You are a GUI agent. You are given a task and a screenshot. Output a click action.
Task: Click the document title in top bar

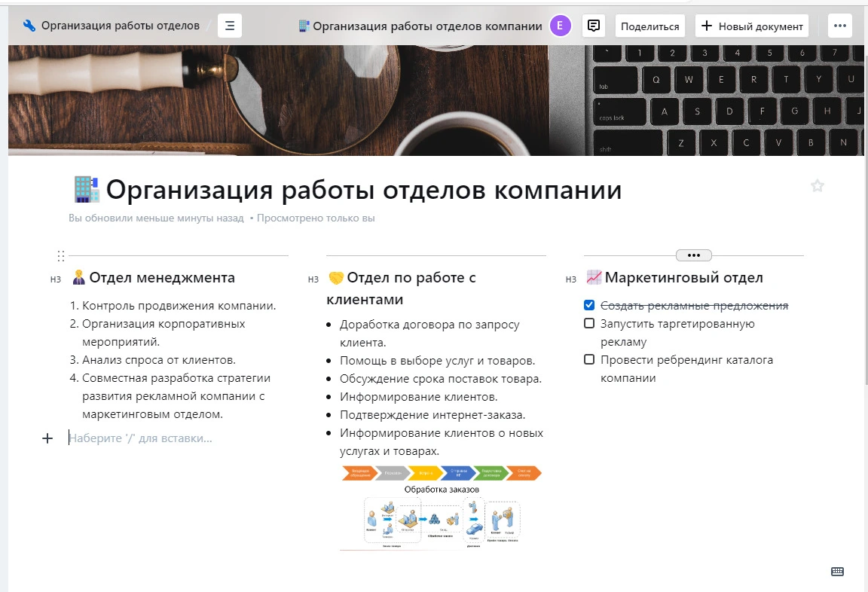coord(427,26)
